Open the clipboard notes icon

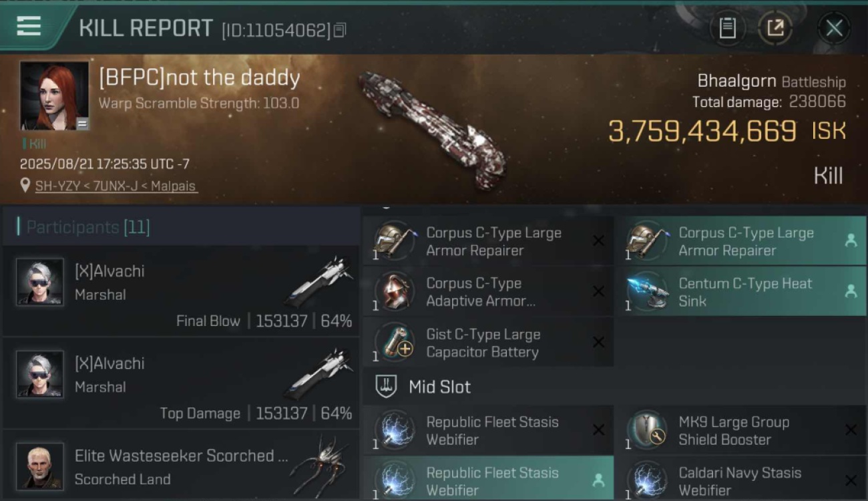[727, 28]
